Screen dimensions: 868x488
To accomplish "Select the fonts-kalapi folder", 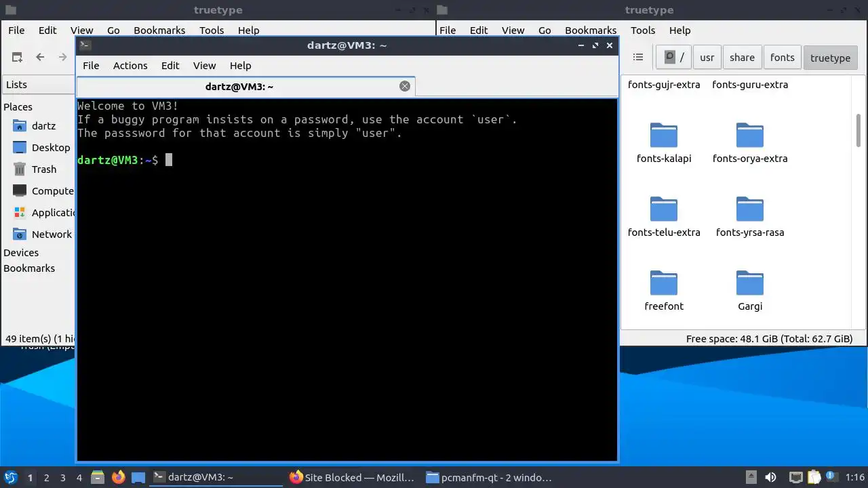I will 664,143.
